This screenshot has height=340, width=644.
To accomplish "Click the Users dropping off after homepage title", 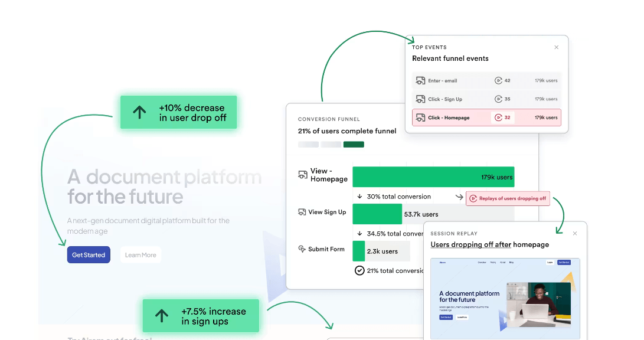I will (x=489, y=244).
